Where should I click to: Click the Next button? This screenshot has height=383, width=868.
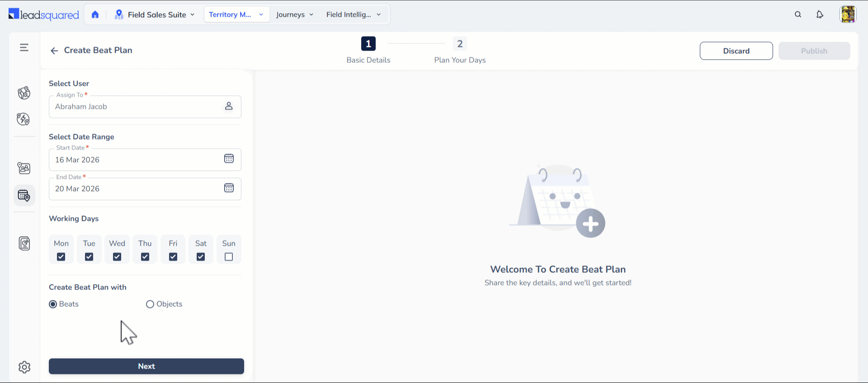[x=146, y=366]
